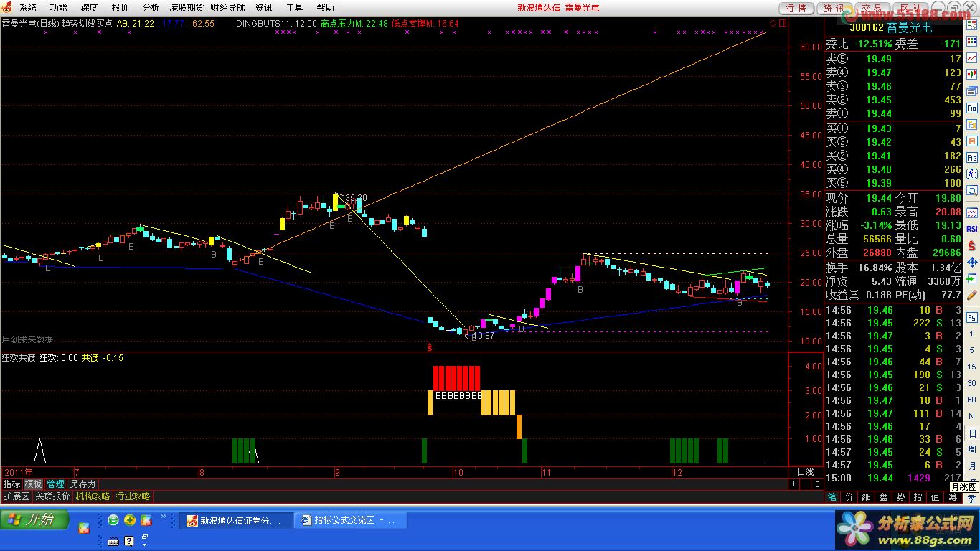Click the minus zoom button under chart
980x551 pixels.
[x=804, y=484]
